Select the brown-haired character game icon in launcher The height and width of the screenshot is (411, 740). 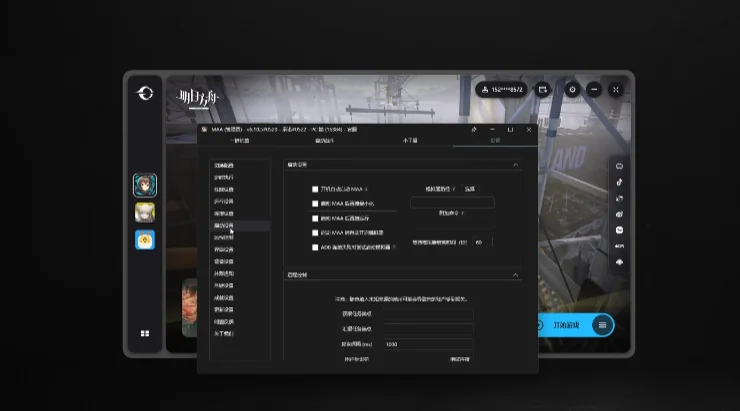[x=145, y=185]
